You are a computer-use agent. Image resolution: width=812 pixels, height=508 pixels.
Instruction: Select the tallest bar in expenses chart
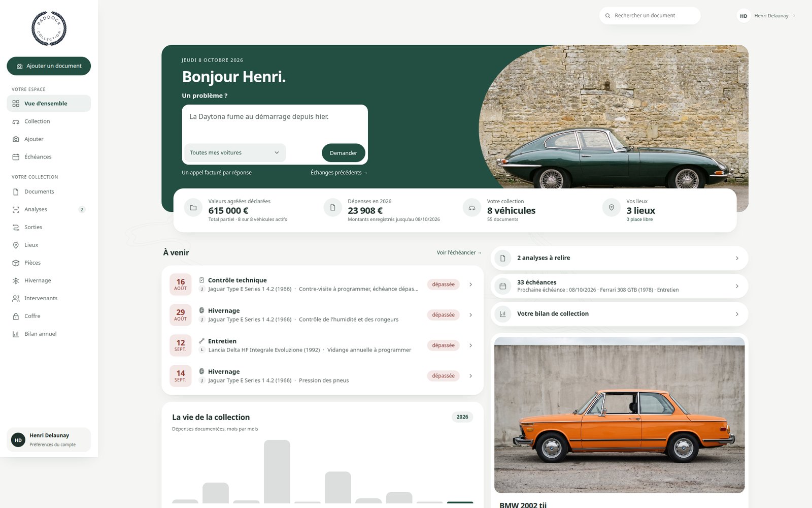(x=277, y=471)
